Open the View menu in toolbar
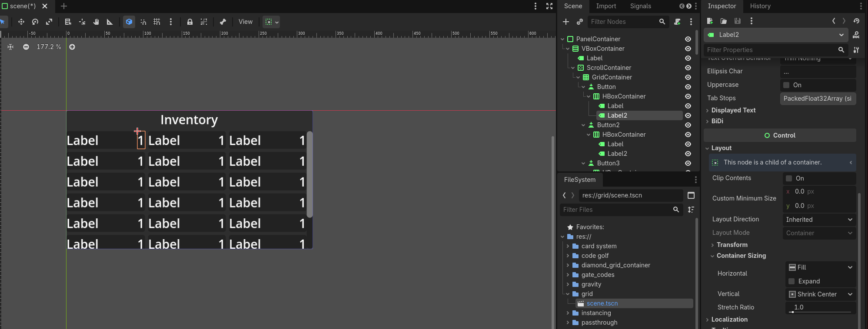 click(x=245, y=22)
